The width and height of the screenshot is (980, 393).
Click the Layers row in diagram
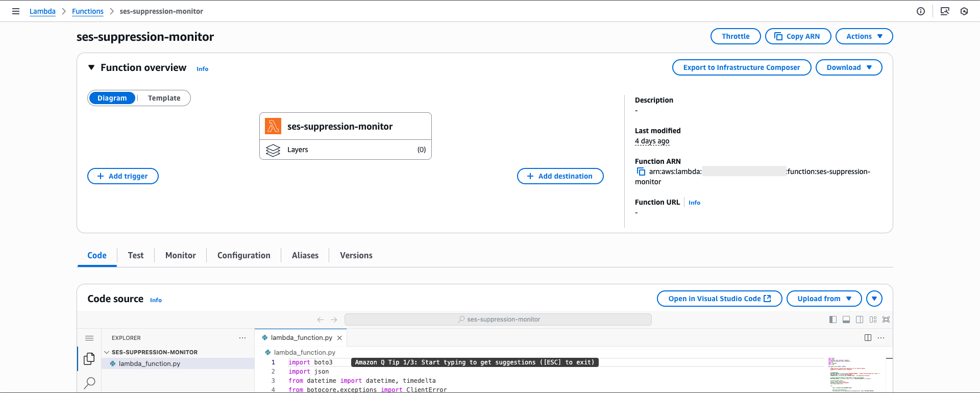[x=346, y=150]
